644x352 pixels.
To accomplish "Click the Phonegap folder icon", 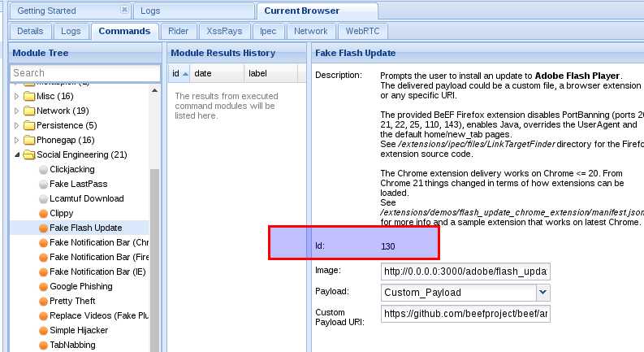I will [29, 140].
